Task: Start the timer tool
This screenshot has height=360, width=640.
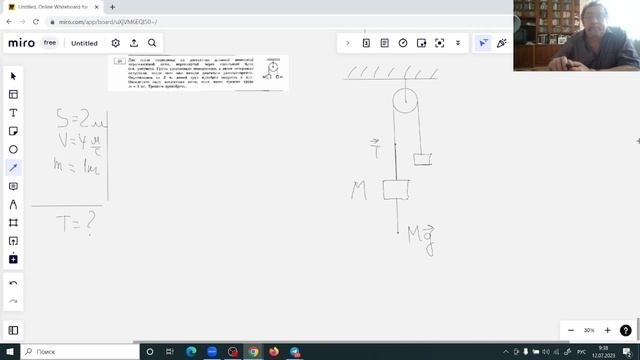Action: click(403, 43)
